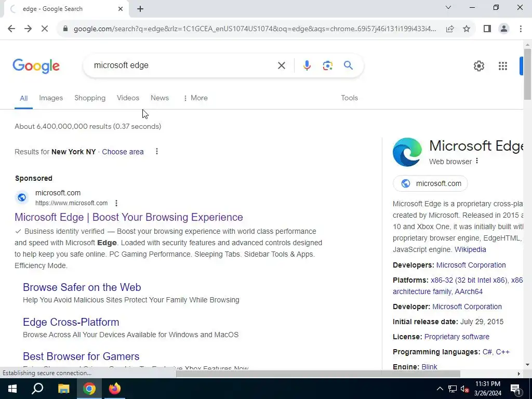Image resolution: width=532 pixels, height=399 pixels.
Task: Open Windows taskbar search
Action: (37, 389)
